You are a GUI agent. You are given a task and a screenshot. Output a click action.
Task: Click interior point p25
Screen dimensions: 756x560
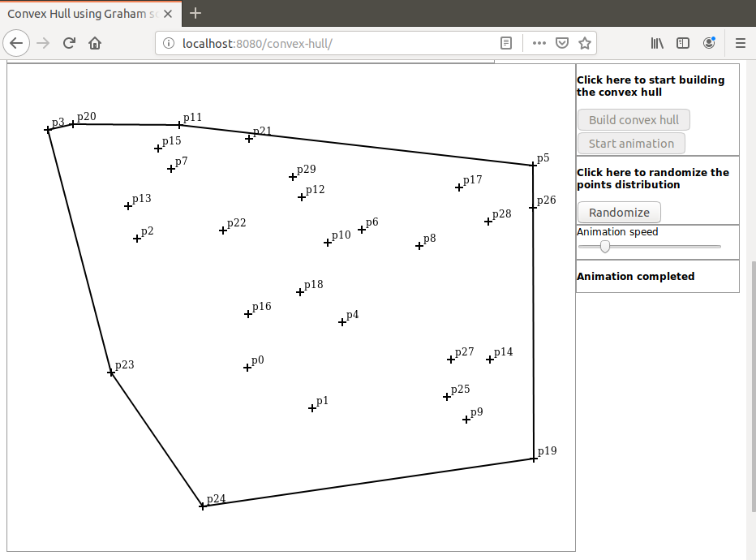[x=447, y=397]
